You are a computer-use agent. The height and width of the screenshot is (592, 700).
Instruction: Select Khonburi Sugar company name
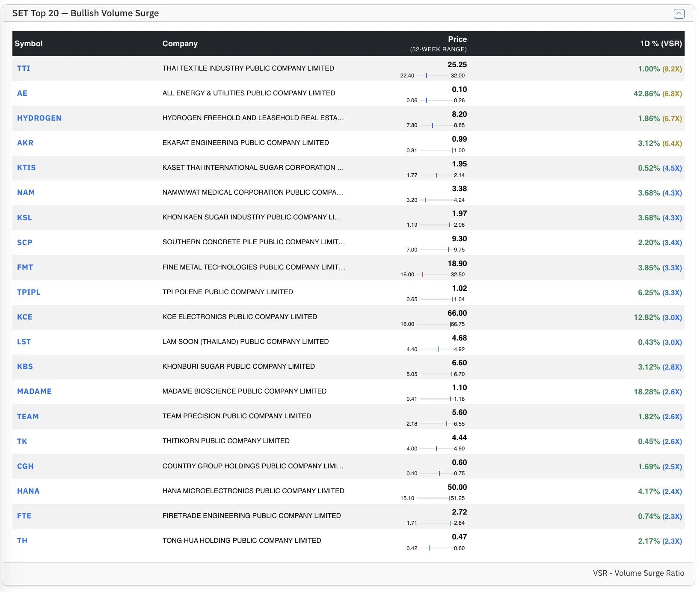tap(238, 367)
